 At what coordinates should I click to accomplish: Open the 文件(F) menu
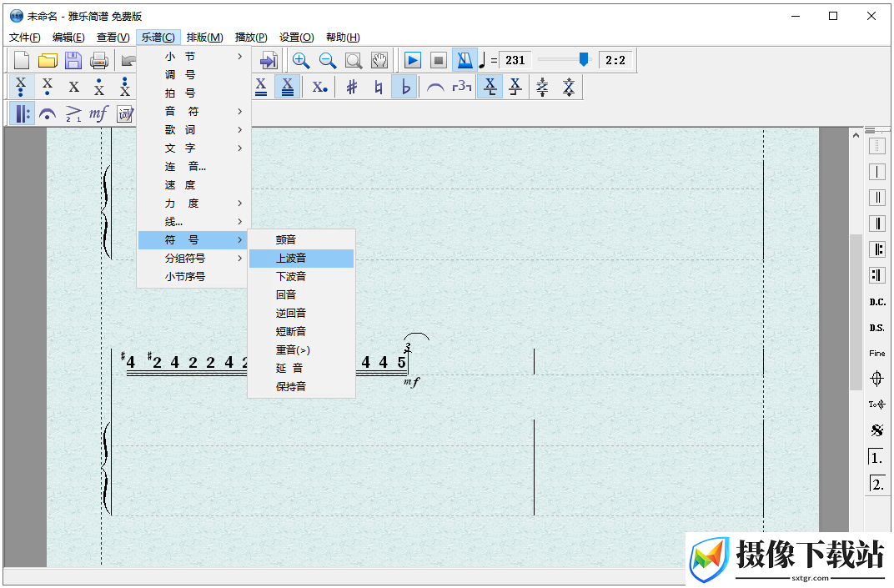click(24, 37)
